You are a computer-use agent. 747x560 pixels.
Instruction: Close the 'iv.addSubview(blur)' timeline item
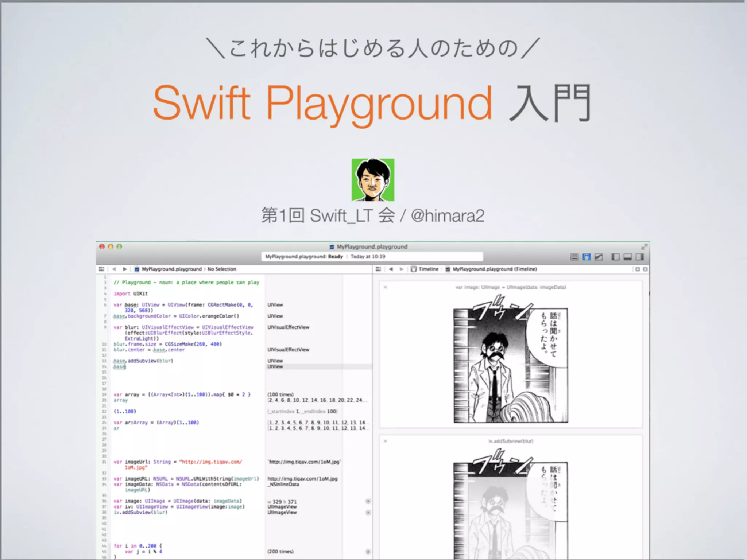click(x=385, y=441)
